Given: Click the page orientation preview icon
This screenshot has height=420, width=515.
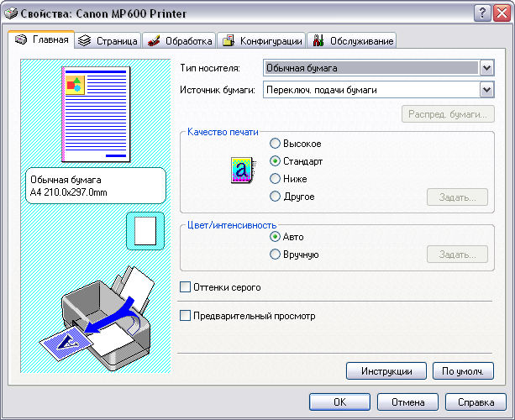Looking at the screenshot, I should [x=145, y=231].
